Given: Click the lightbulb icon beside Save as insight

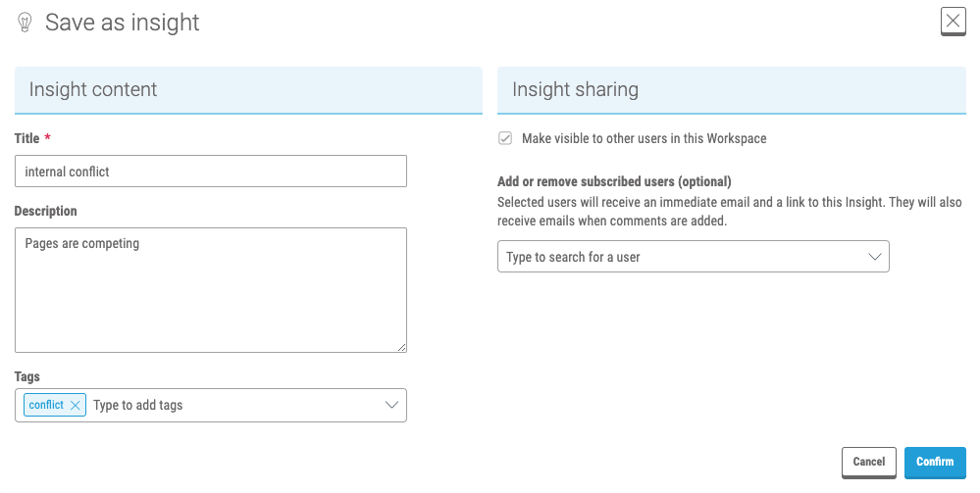Looking at the screenshot, I should tap(25, 23).
